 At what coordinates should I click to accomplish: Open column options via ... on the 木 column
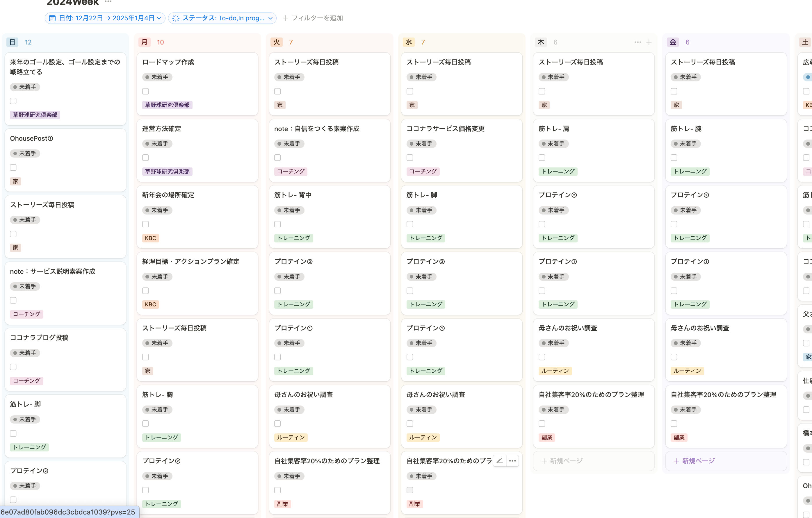coord(637,42)
